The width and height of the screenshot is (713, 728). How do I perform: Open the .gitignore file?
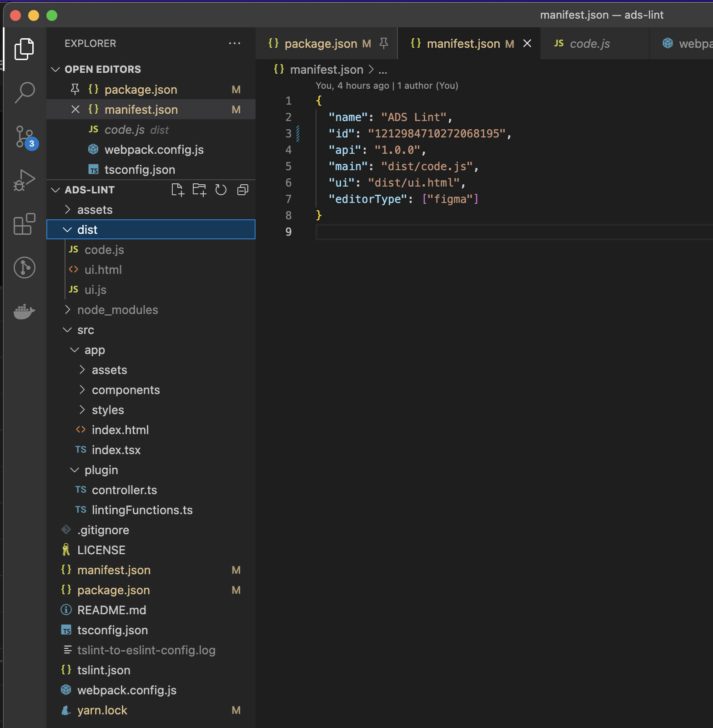tap(151, 530)
